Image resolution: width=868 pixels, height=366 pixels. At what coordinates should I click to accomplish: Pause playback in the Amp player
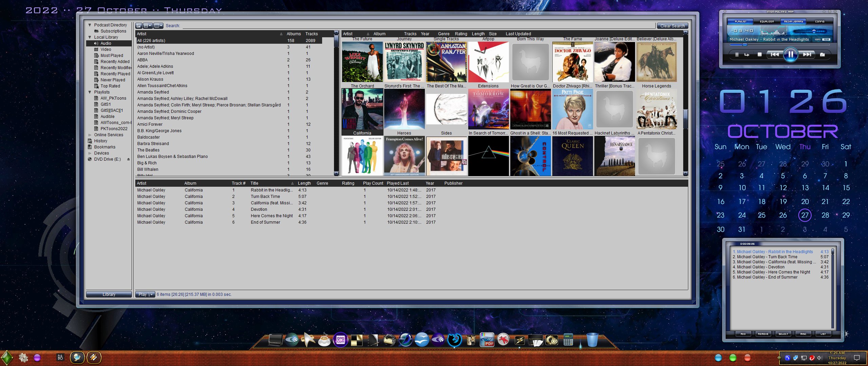(x=790, y=54)
